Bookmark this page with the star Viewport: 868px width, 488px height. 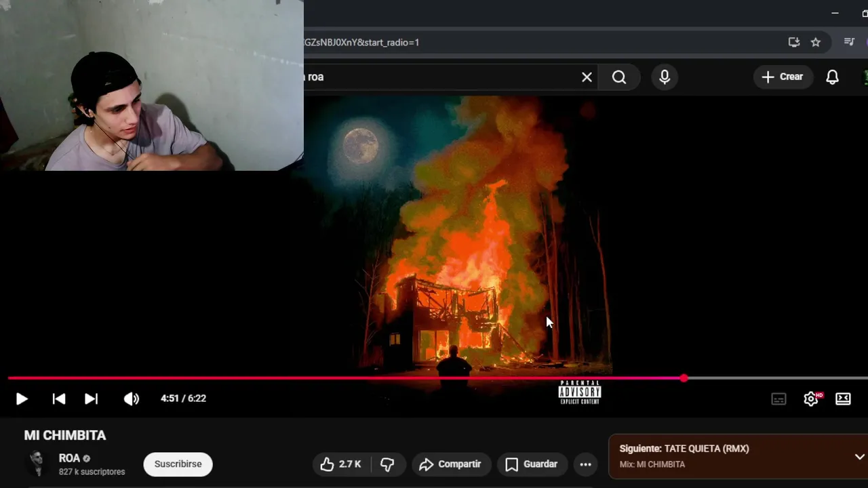point(816,42)
